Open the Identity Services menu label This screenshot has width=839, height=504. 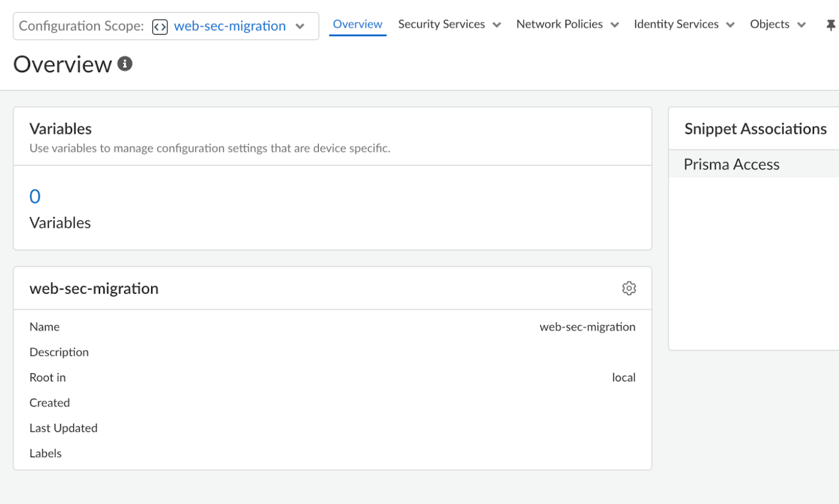(676, 24)
